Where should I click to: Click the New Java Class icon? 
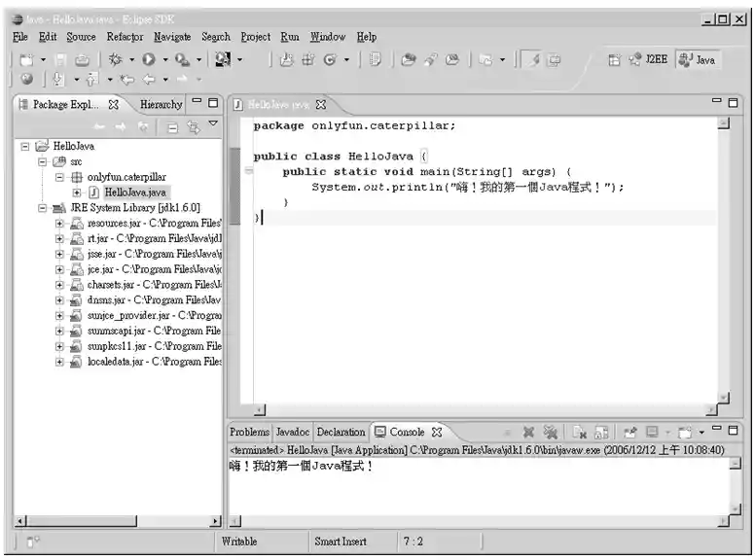330,59
